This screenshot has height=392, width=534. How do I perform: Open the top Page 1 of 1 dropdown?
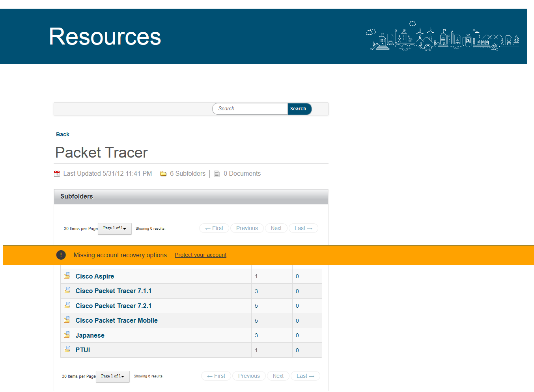coord(115,229)
